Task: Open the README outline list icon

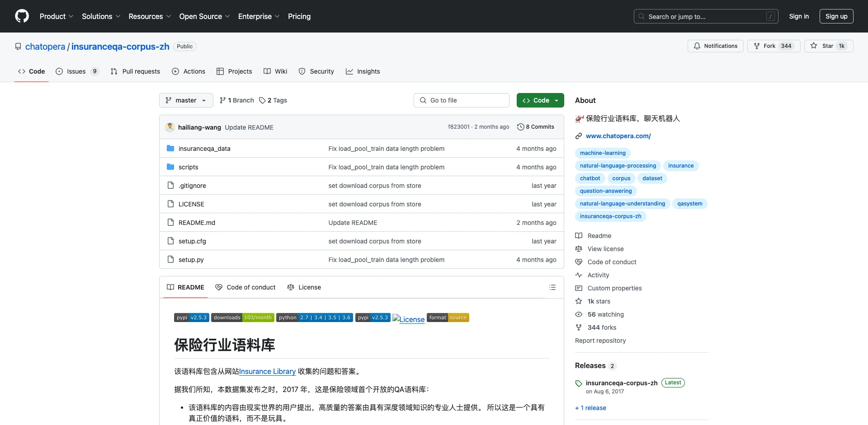Action: (552, 287)
